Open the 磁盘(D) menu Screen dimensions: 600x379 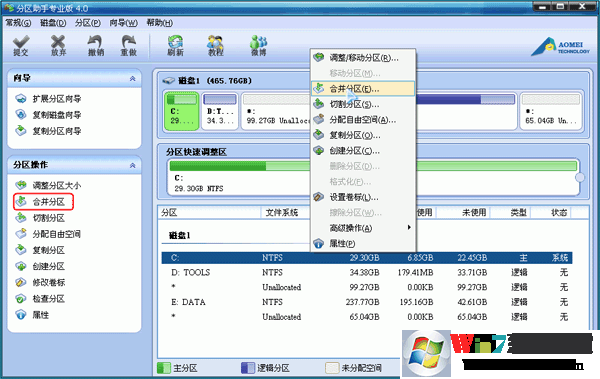click(53, 23)
